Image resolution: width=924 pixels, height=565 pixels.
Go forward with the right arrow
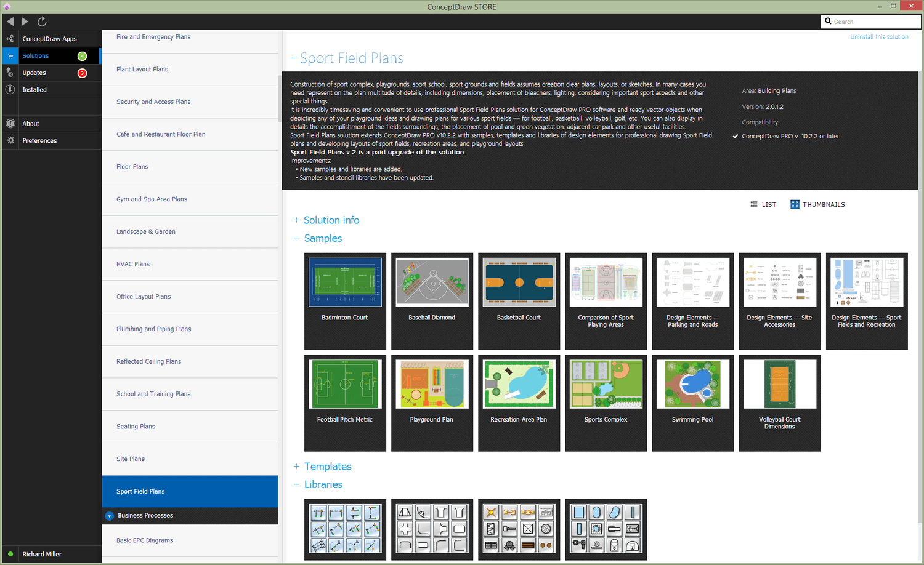tap(25, 22)
